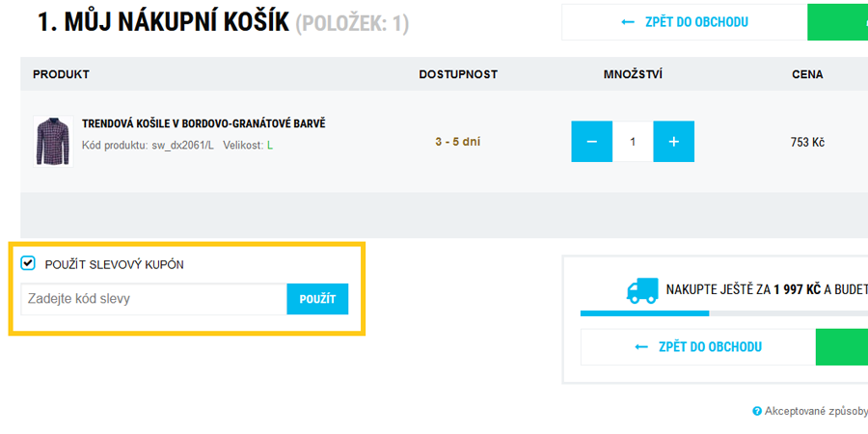
Task: Click Zpět do obchodu beside cart title
Action: [x=684, y=22]
